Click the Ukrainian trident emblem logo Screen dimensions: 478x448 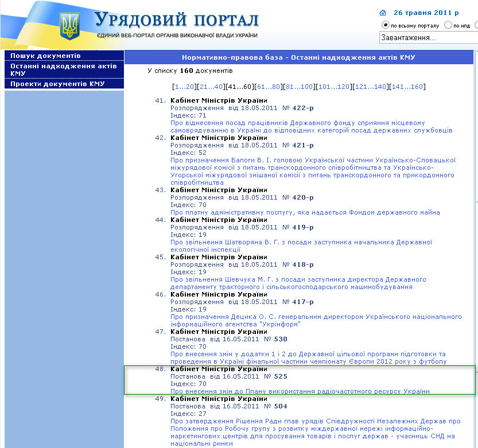pos(70,26)
